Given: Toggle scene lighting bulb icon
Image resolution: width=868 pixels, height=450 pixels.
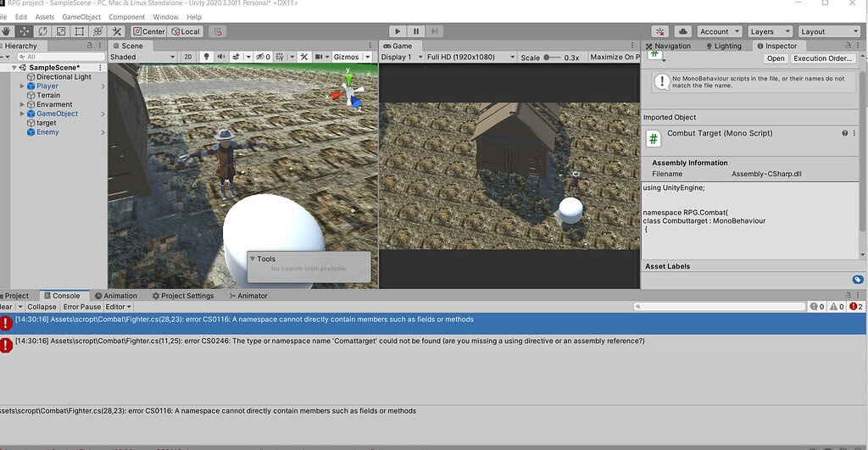Looking at the screenshot, I should click(x=207, y=57).
